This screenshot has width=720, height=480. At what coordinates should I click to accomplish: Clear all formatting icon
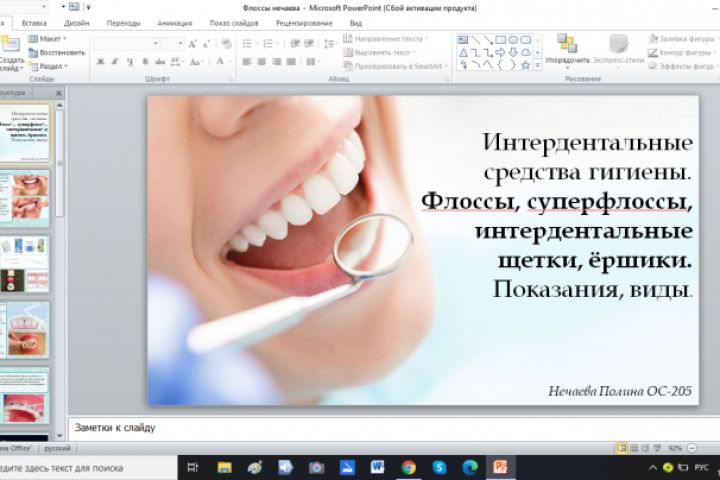pos(226,44)
